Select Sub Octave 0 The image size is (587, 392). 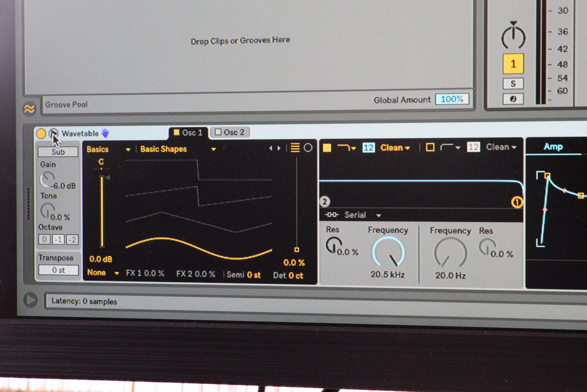(x=44, y=239)
